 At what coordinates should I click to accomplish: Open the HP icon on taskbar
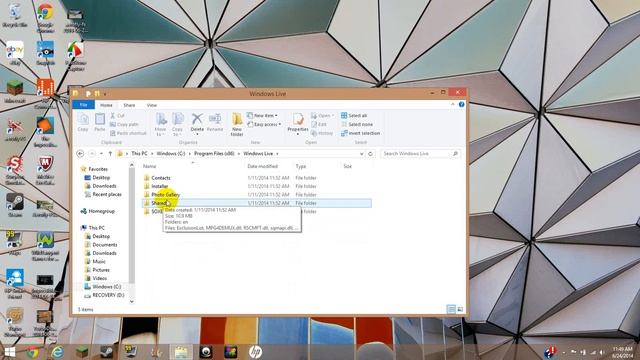255,352
